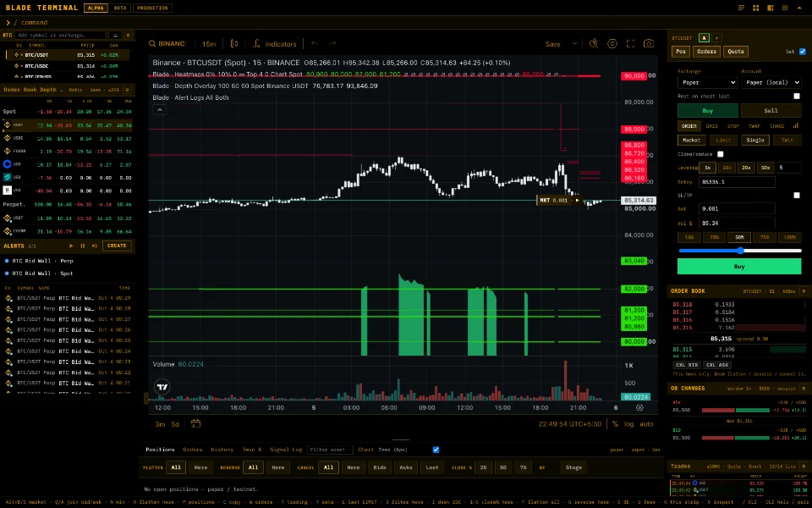Pause alerts using the pause icon
Screen dimensions: 812x508
(x=82, y=246)
